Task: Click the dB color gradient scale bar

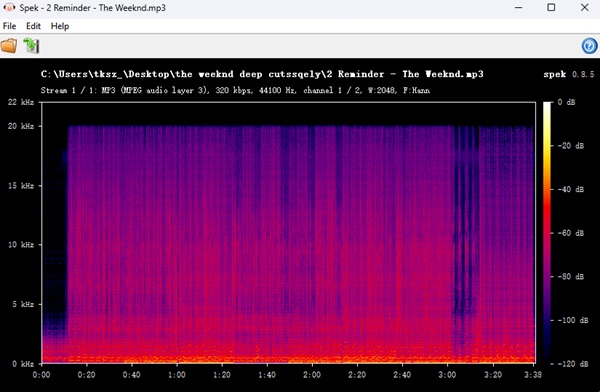Action: [547, 233]
